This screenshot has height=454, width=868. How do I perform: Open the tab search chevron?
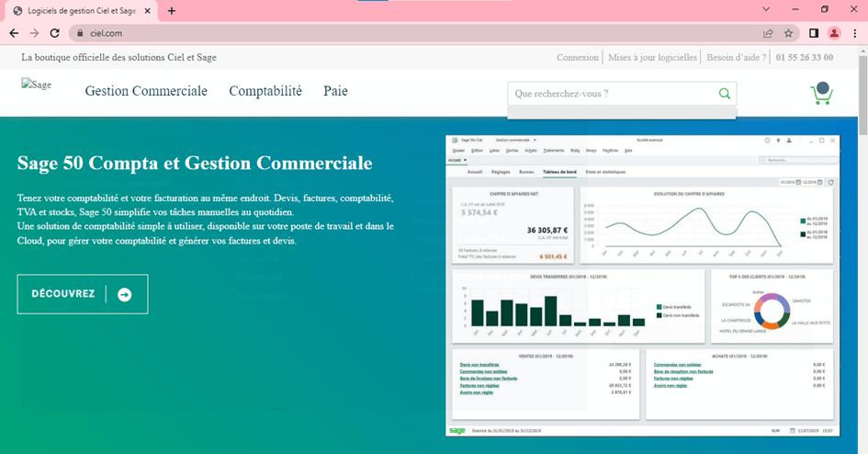coord(766,9)
